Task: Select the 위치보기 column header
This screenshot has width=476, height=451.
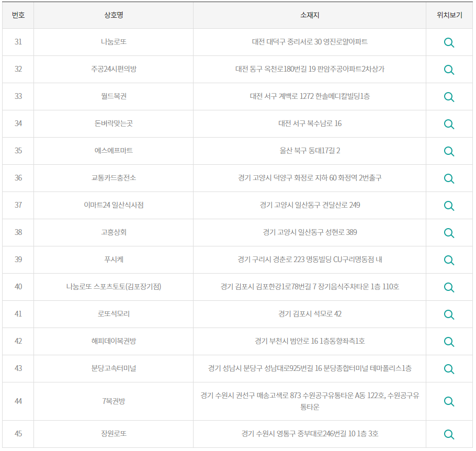Action: [449, 15]
